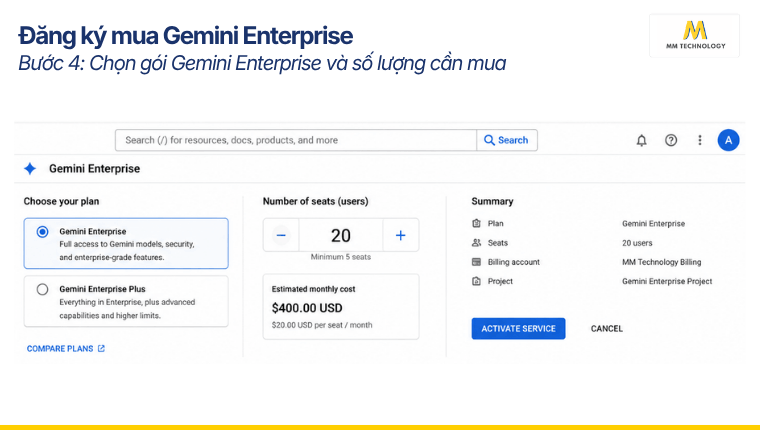Select the Gemini Enterprise plan radio button

43,232
